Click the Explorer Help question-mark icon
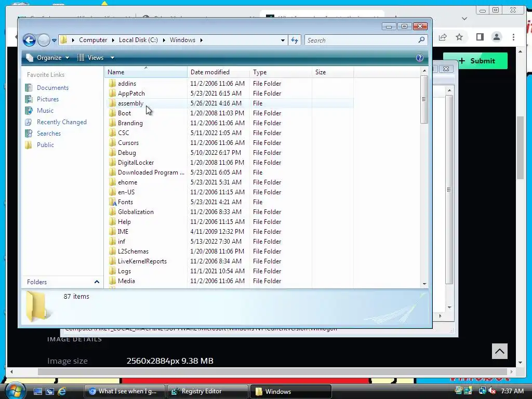532x399 pixels. 420,58
